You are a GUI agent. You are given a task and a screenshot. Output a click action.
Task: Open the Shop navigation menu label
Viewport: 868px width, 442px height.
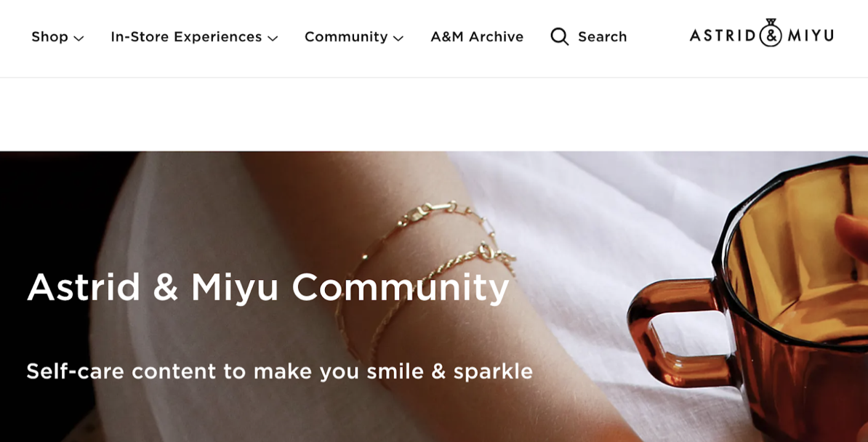click(x=50, y=36)
